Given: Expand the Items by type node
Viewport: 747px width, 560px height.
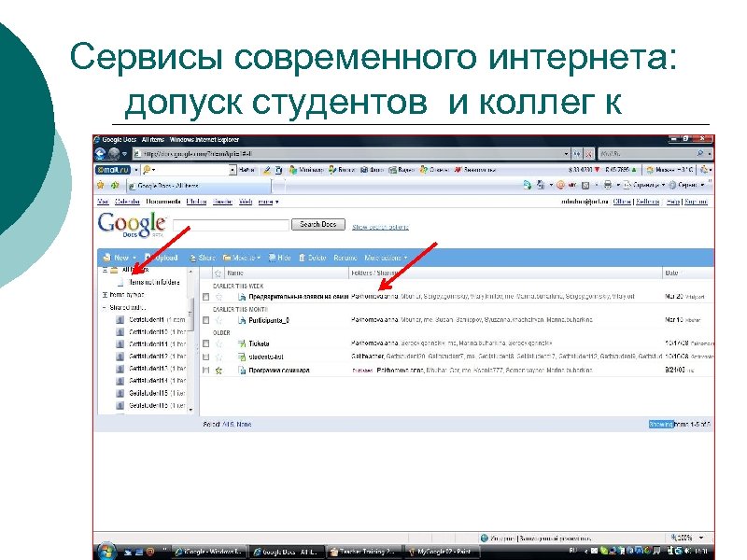Looking at the screenshot, I should click(x=105, y=295).
